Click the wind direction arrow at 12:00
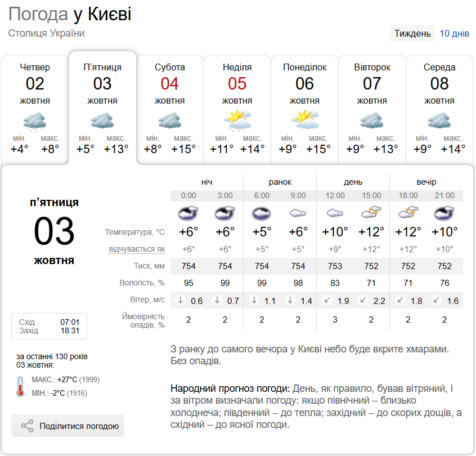Viewport: 476px width, 456px height. 327,301
